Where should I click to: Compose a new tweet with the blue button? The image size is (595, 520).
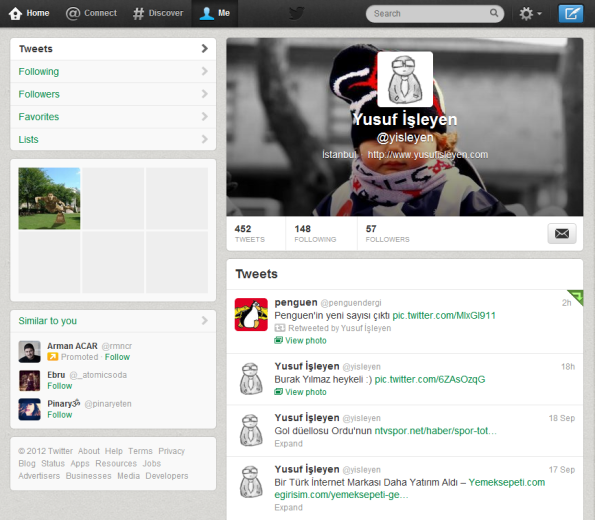point(571,14)
